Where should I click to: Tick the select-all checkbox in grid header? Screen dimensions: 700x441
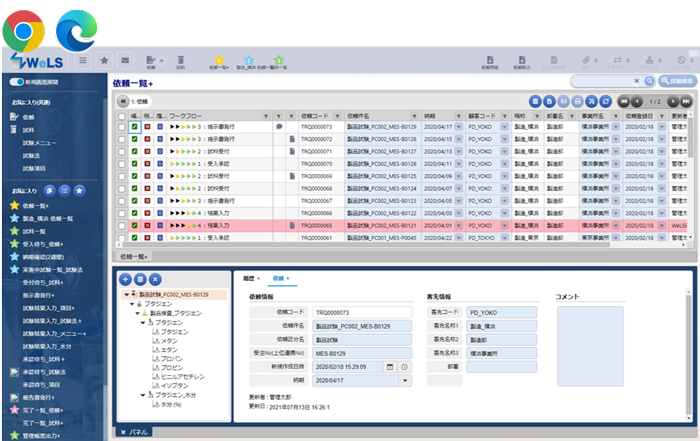pos(121,116)
